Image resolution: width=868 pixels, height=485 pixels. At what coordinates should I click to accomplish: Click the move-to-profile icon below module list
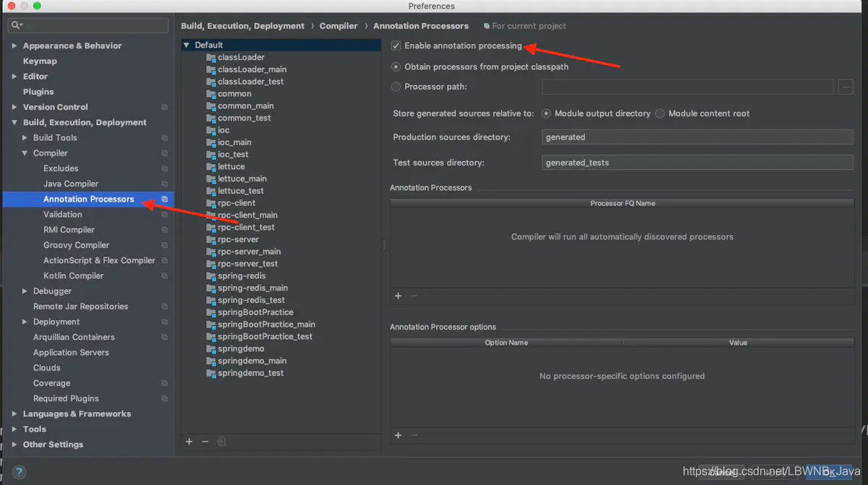(221, 442)
